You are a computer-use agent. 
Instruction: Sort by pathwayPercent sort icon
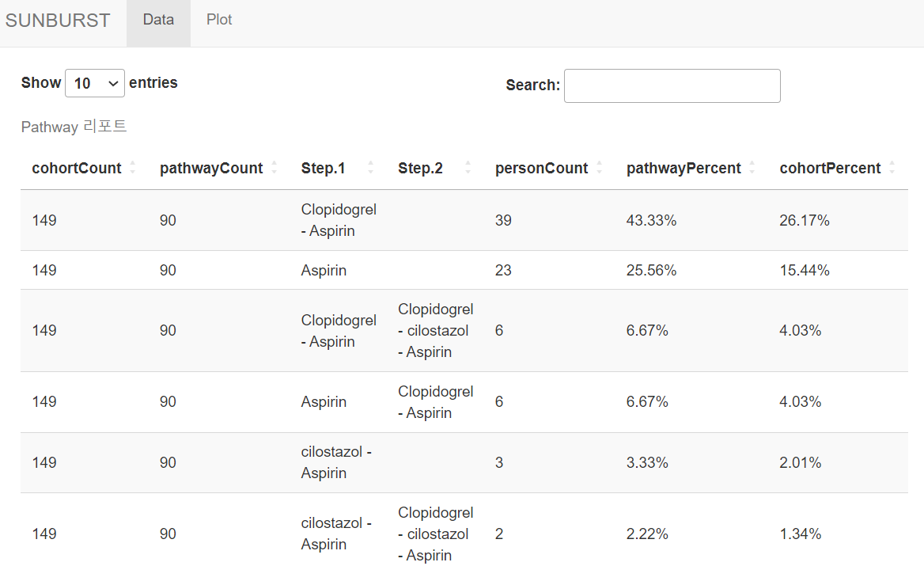752,168
